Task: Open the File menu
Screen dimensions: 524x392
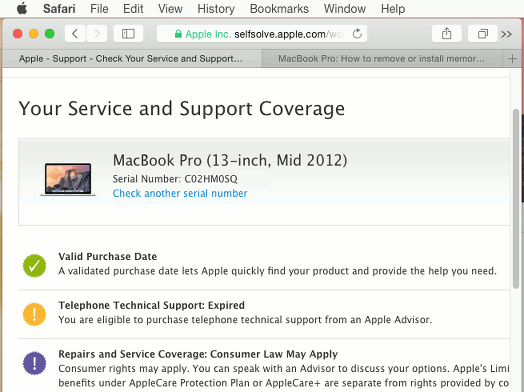Action: [99, 9]
